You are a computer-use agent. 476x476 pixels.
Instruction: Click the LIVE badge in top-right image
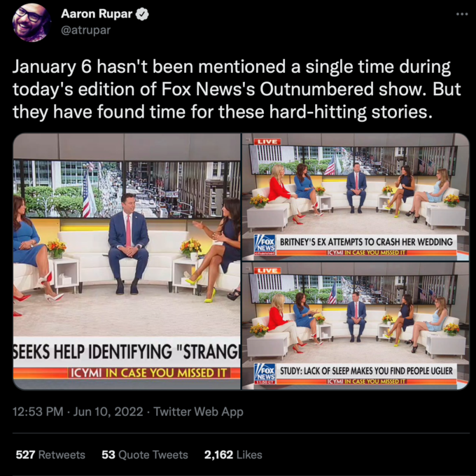click(267, 142)
